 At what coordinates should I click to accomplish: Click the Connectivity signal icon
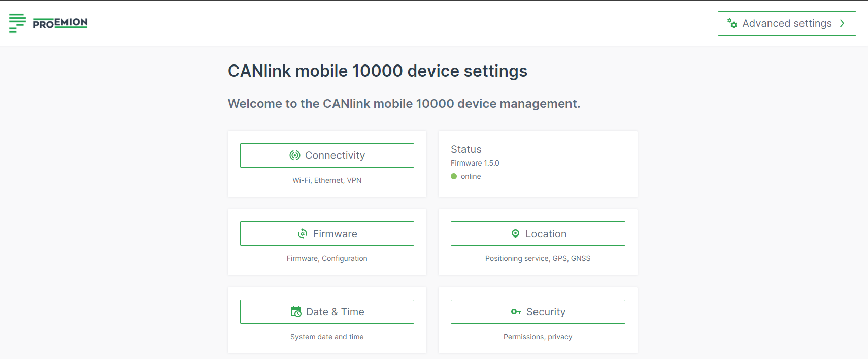[295, 155]
